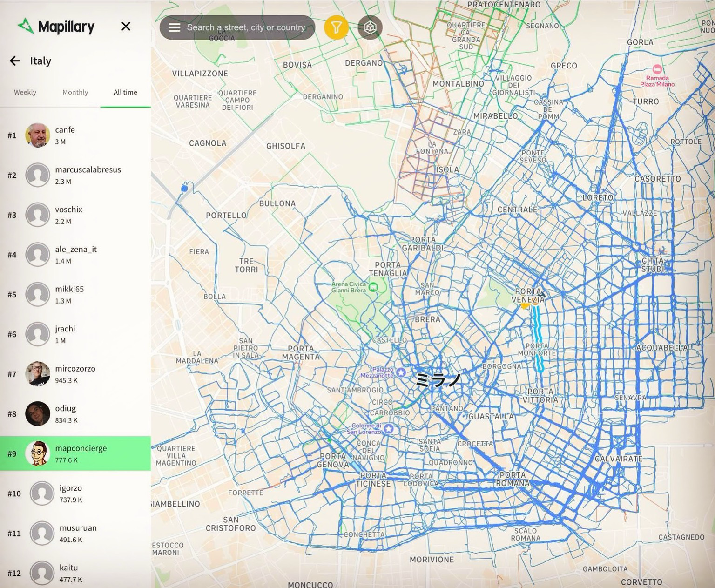Focus the street, city or country search field
This screenshot has width=715, height=588.
[246, 27]
